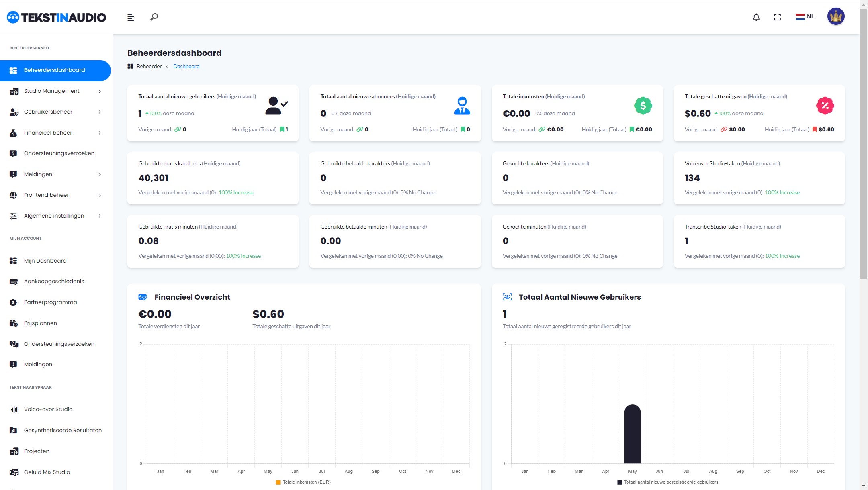Click the Beheerdersdashboard page title
Image resolution: width=868 pixels, height=490 pixels.
(174, 53)
